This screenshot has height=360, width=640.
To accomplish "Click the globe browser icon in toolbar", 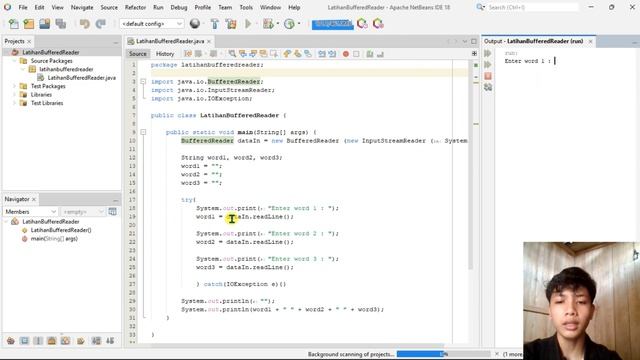I will [195, 24].
